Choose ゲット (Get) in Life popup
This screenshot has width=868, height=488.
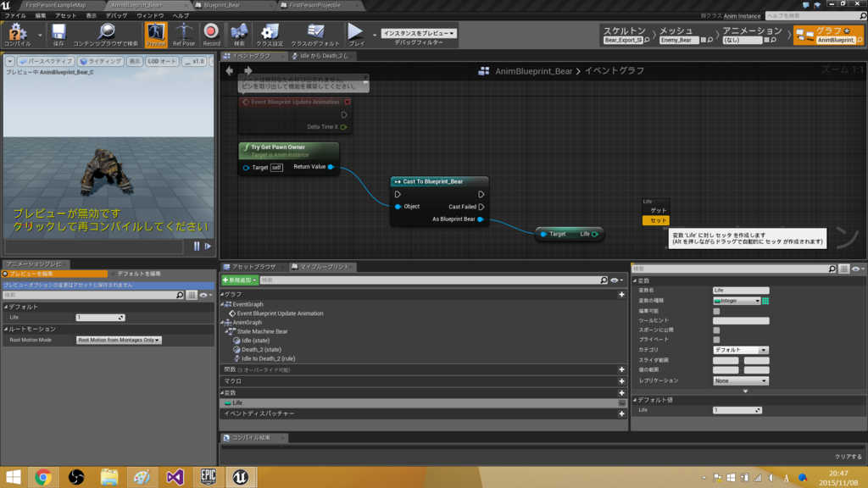656,211
